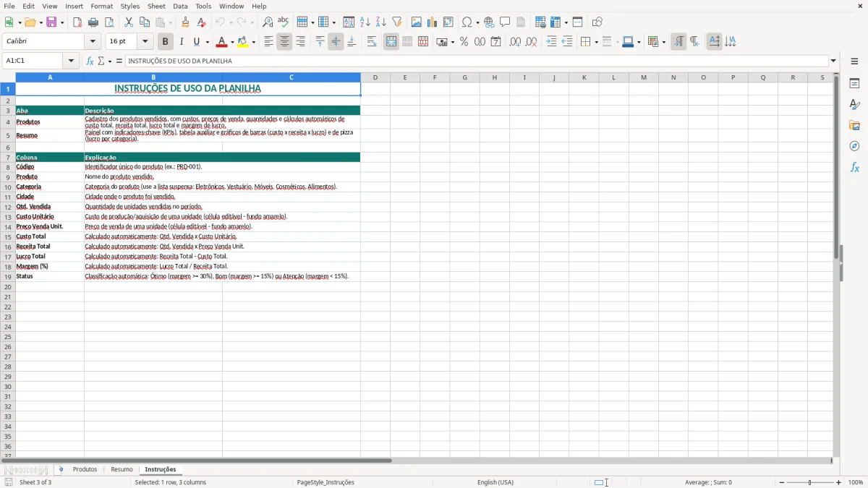Click the Save document icon
Screen dimensions: 868x488
coord(51,22)
